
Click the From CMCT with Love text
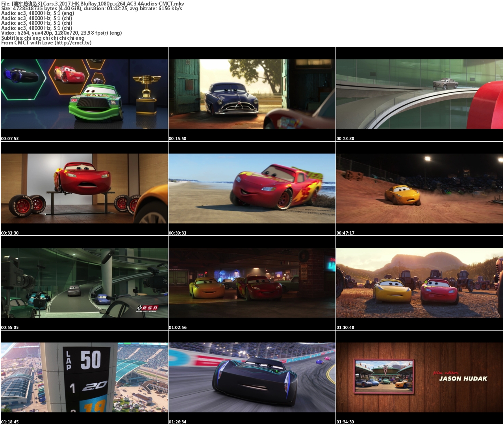point(46,43)
